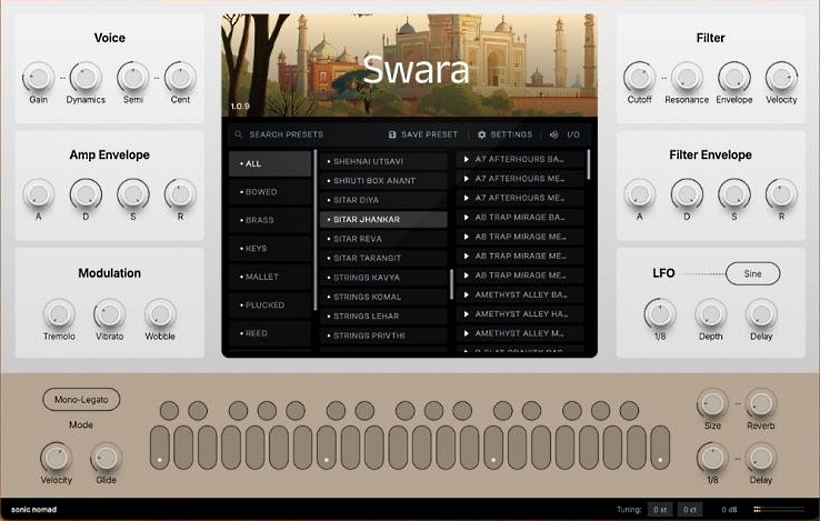Play the Amethyst Alley HA preview arrow
The image size is (820, 521).
click(x=466, y=314)
